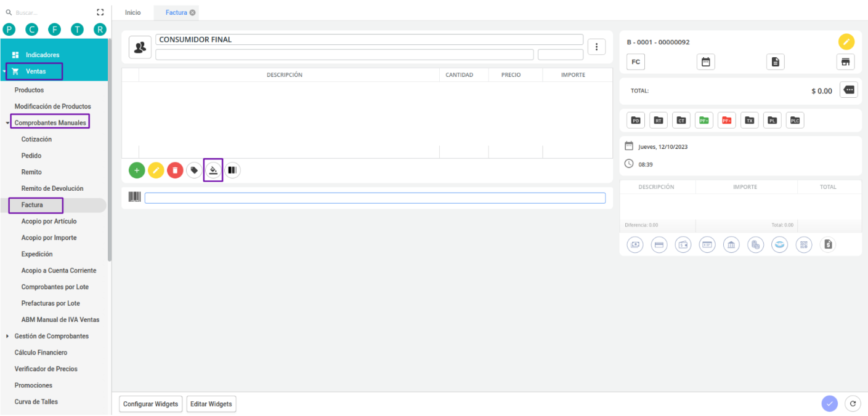Open the PD folder icon

(636, 121)
